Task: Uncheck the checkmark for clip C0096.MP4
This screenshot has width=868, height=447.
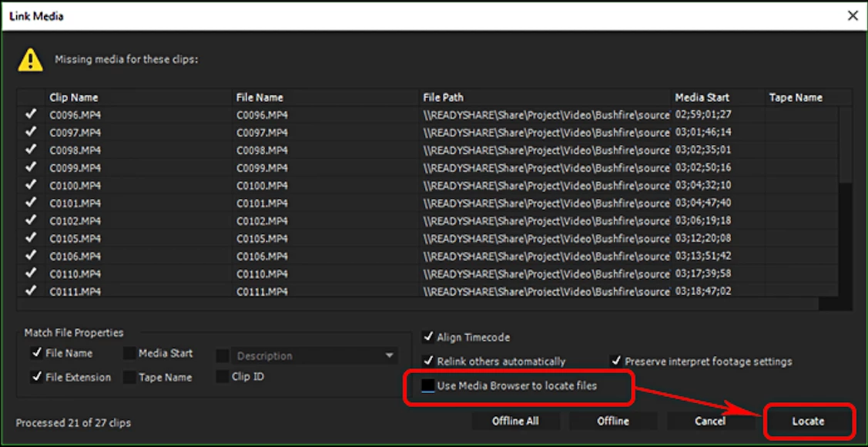Action: point(31,114)
